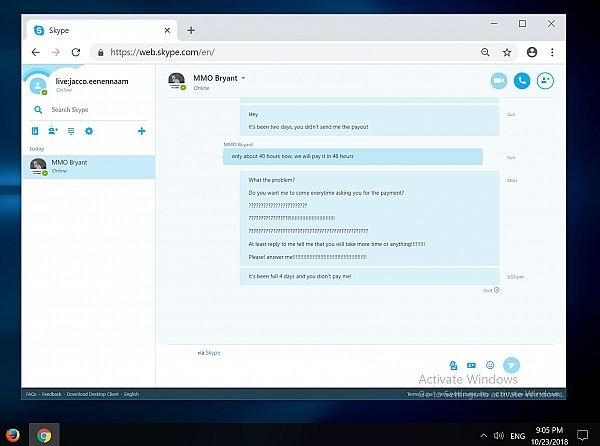Click the message typing area
Screen dimensions: 600x446
(x=306, y=365)
